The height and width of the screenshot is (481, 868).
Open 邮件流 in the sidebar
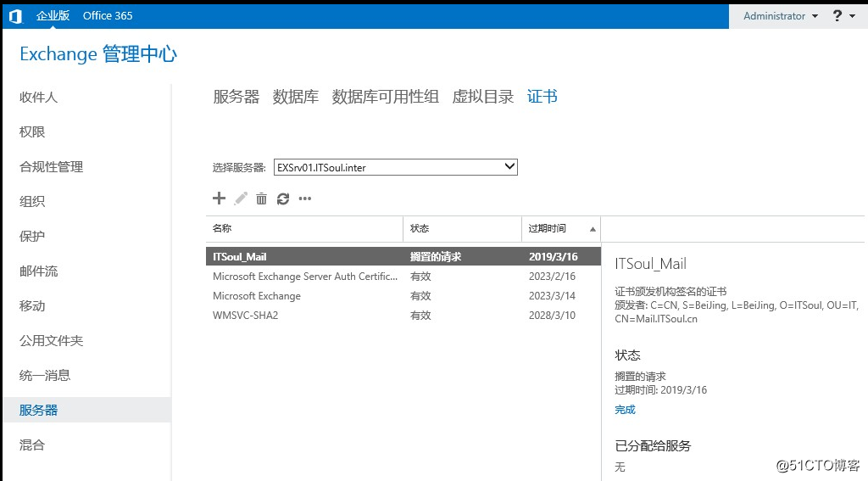(x=38, y=271)
